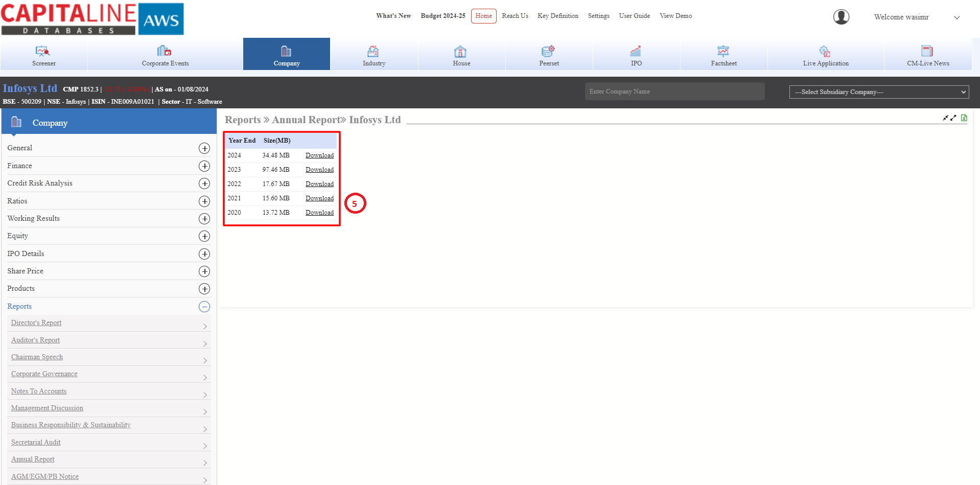Open the IPO module icon
The image size is (980, 485).
[x=636, y=51]
